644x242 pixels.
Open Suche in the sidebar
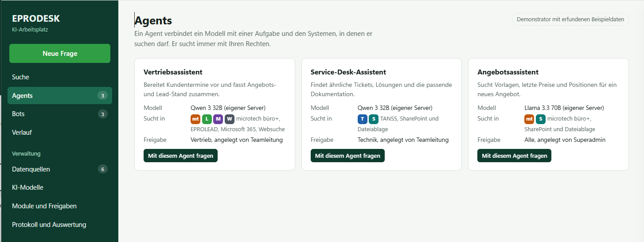[60, 77]
